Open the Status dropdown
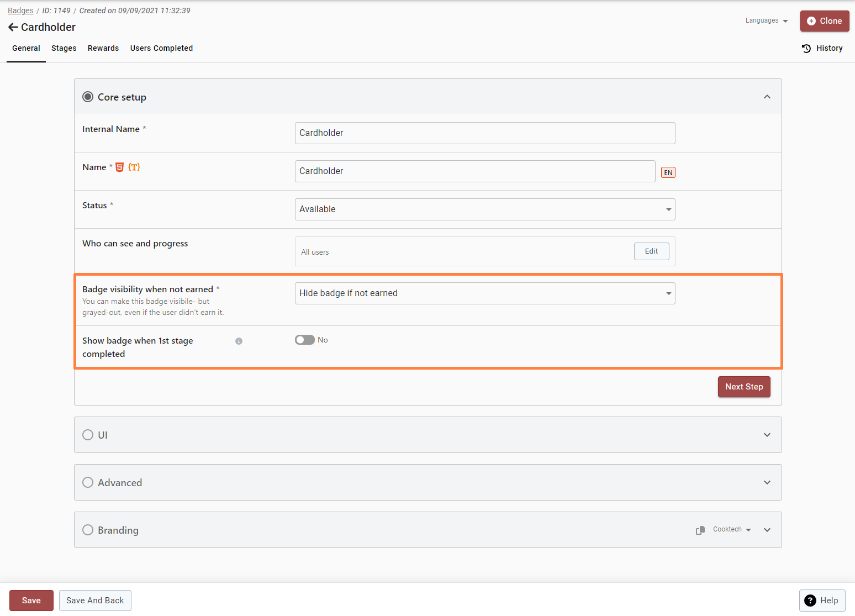Image resolution: width=855 pixels, height=616 pixels. [x=484, y=209]
